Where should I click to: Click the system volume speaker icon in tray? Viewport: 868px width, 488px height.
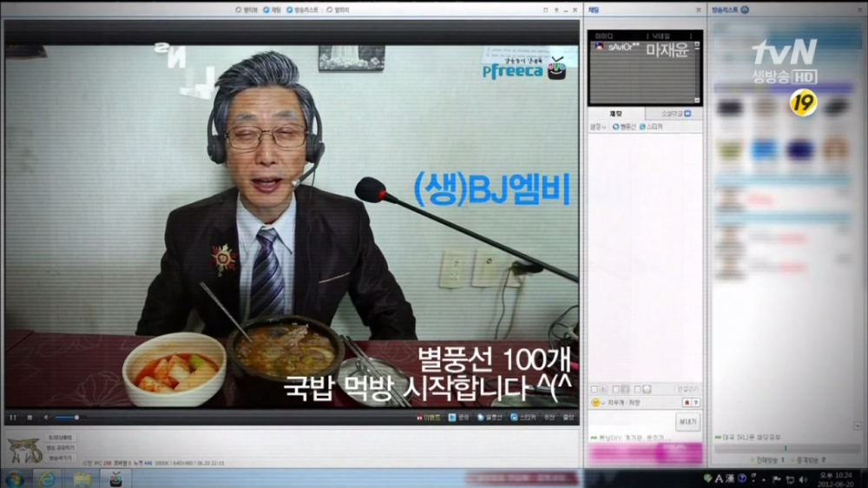click(x=803, y=479)
